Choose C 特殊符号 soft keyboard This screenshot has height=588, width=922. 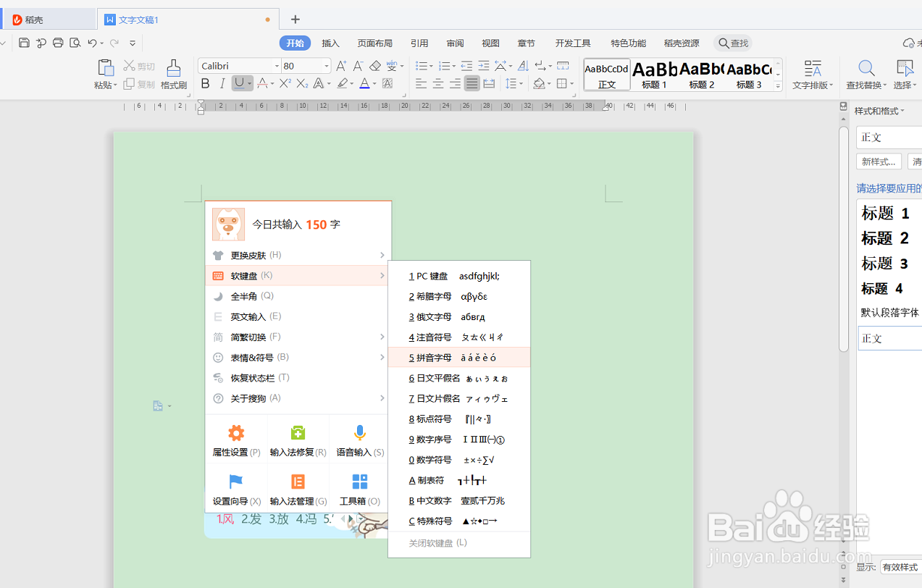click(x=459, y=521)
